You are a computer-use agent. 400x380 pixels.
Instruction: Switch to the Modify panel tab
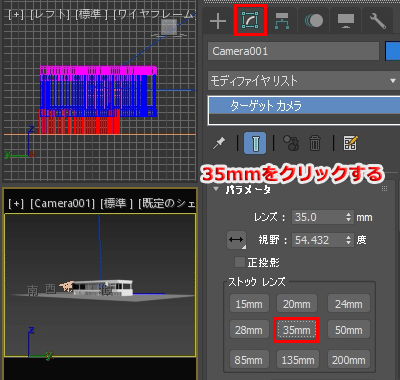[x=250, y=21]
